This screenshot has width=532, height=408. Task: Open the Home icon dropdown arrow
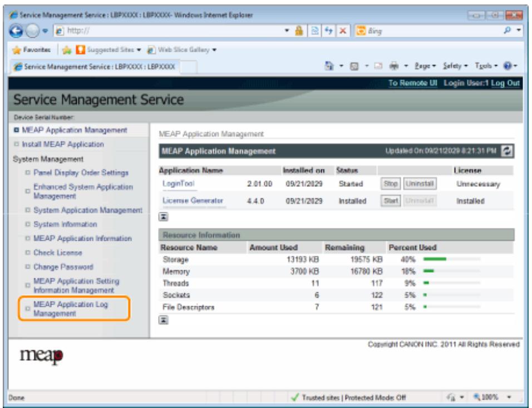(342, 66)
